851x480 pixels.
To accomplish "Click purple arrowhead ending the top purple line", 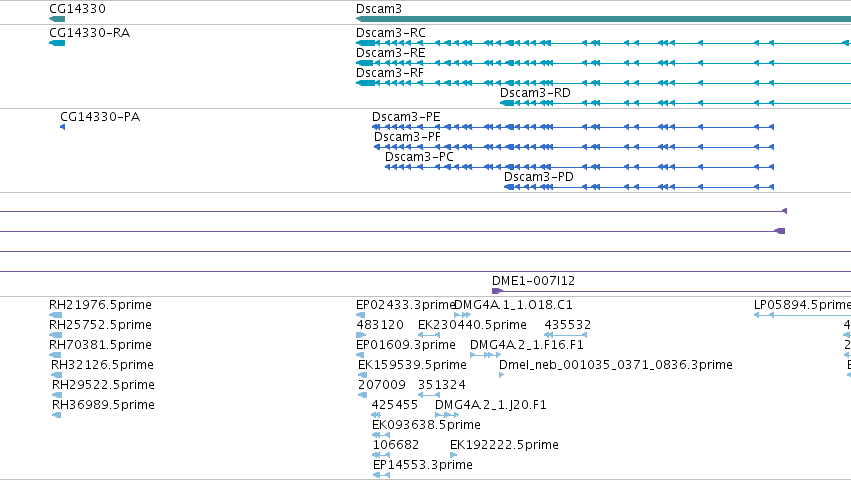I will 784,211.
